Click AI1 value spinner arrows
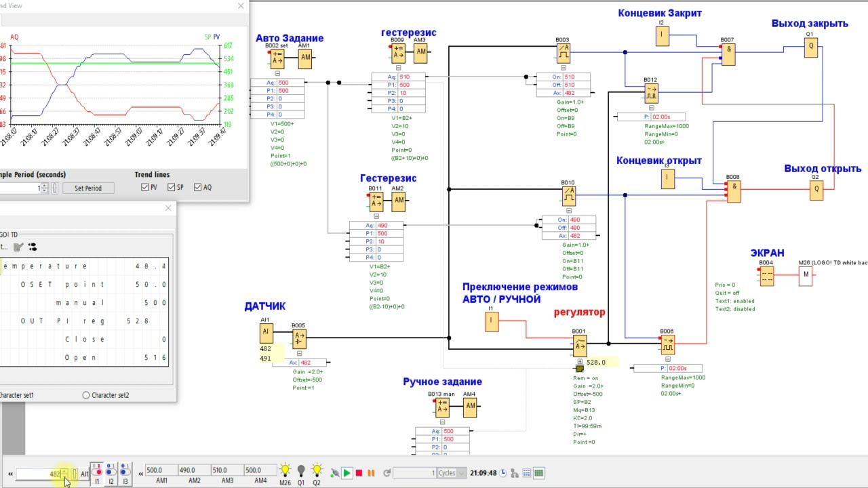Viewport: 868px width, 488px height. pos(64,473)
